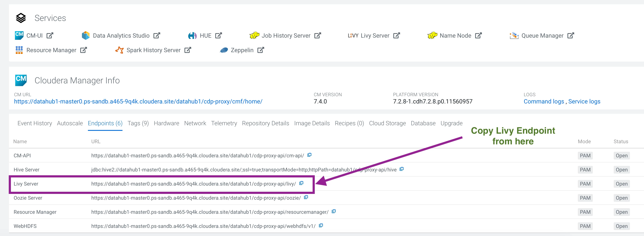The image size is (644, 236).
Task: Click the Open status badge for CM-API
Action: click(622, 156)
